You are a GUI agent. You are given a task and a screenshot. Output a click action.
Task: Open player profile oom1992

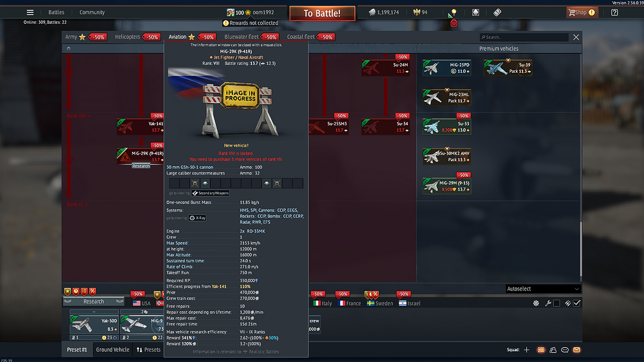263,12
